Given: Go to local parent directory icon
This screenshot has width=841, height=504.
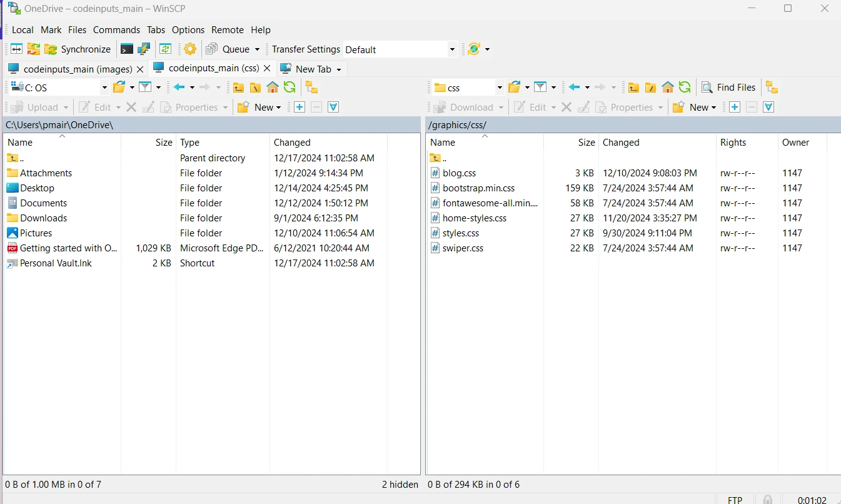Looking at the screenshot, I should coord(238,87).
